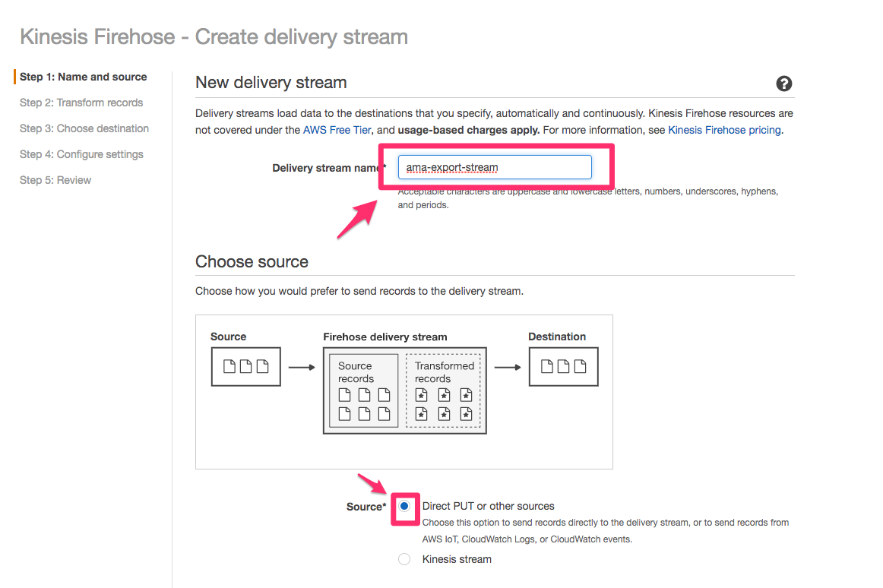Open the help question mark icon
The height and width of the screenshot is (588, 883).
tap(783, 84)
